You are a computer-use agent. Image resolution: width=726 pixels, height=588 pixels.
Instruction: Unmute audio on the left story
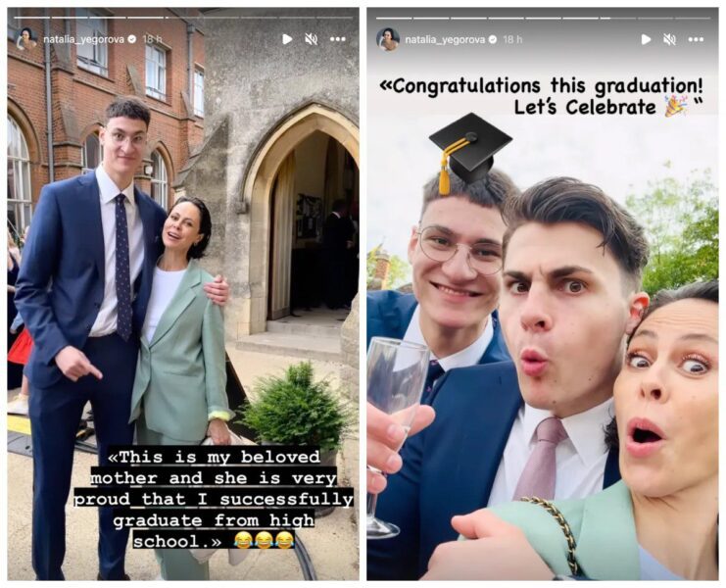(x=312, y=39)
